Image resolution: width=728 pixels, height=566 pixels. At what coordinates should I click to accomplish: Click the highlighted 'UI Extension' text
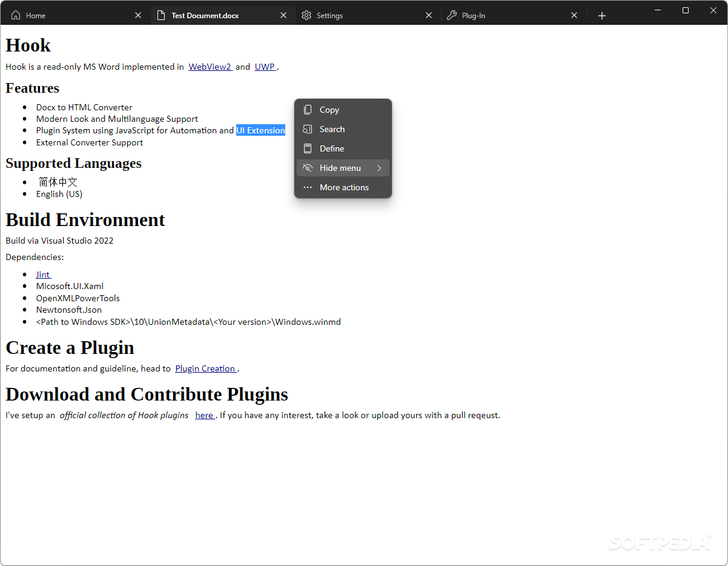[x=260, y=130]
